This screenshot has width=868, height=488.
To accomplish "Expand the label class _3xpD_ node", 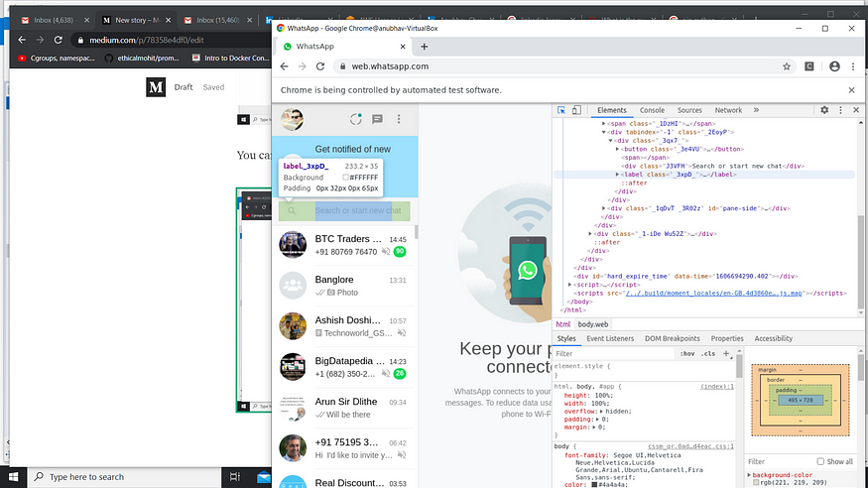I will point(618,175).
